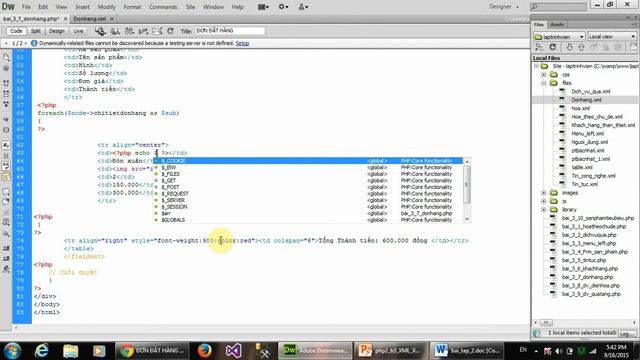Viewport: 640px width, 360px height.
Task: Collapse the Site - laptrinhvien root node
Action: (x=536, y=66)
